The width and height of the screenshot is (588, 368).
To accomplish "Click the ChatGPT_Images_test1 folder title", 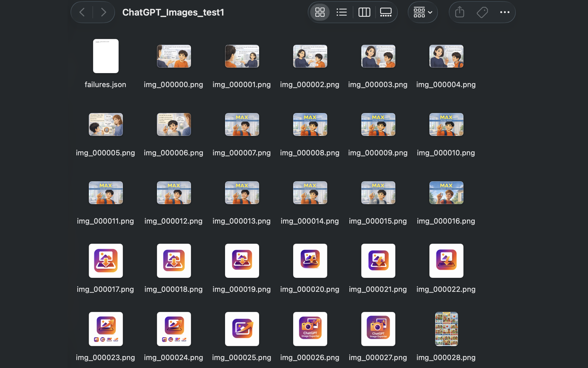I will [x=173, y=12].
